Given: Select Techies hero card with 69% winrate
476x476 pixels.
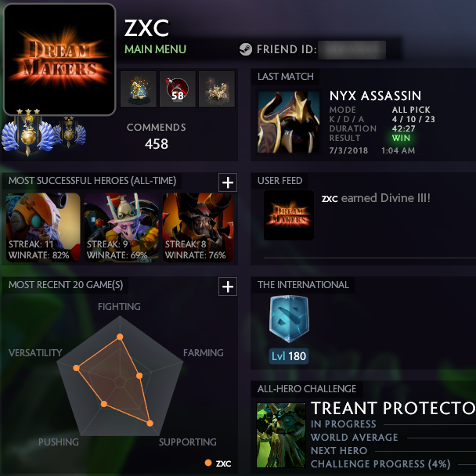Looking at the screenshot, I should coord(121,227).
